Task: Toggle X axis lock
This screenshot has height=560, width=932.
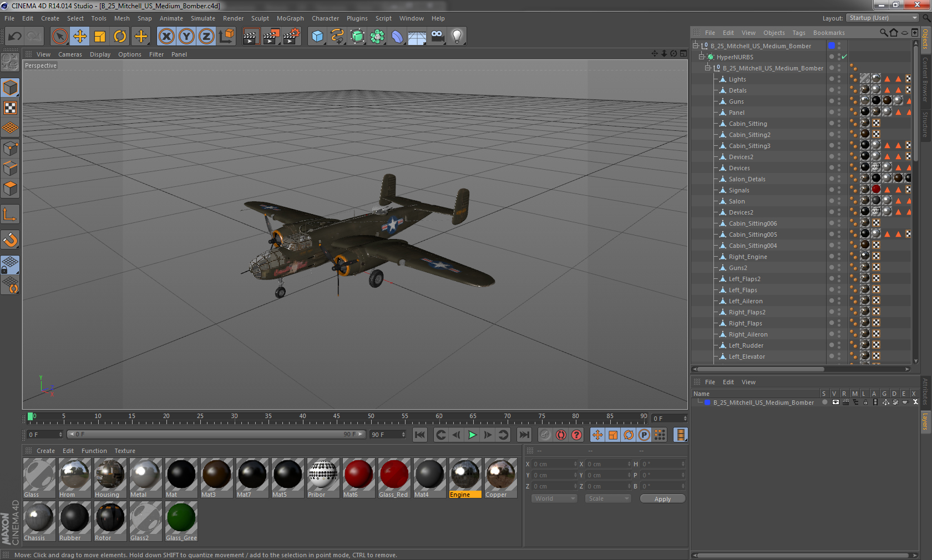Action: (x=166, y=37)
